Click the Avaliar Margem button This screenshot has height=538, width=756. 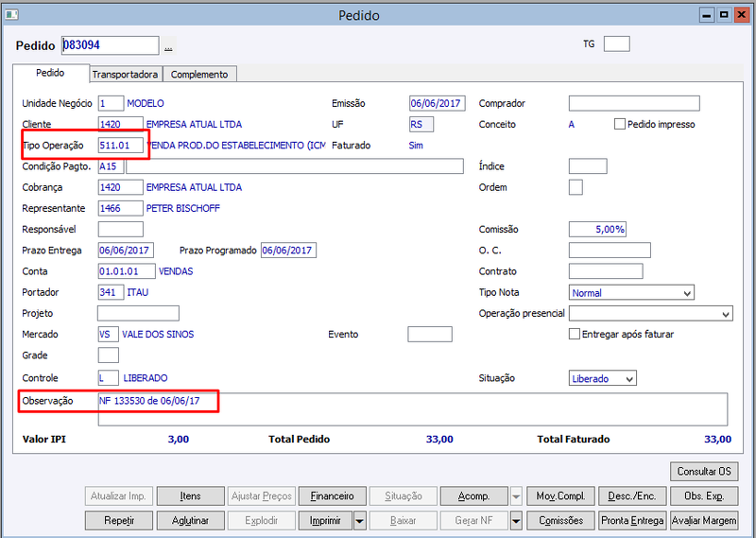coord(704,521)
